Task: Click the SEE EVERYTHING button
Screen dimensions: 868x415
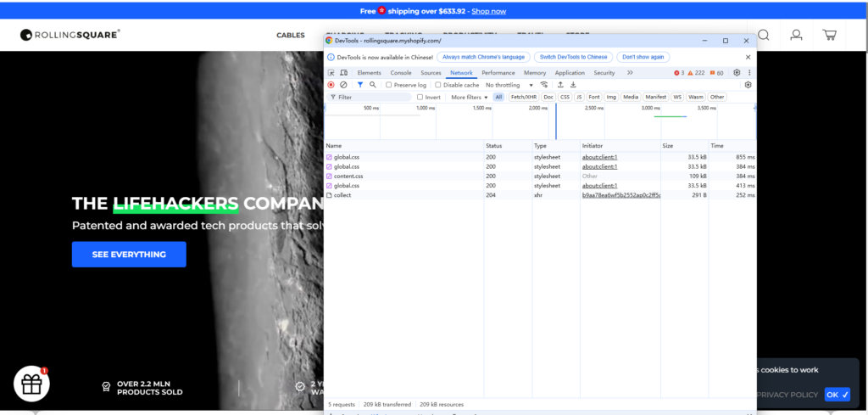Action: (129, 255)
